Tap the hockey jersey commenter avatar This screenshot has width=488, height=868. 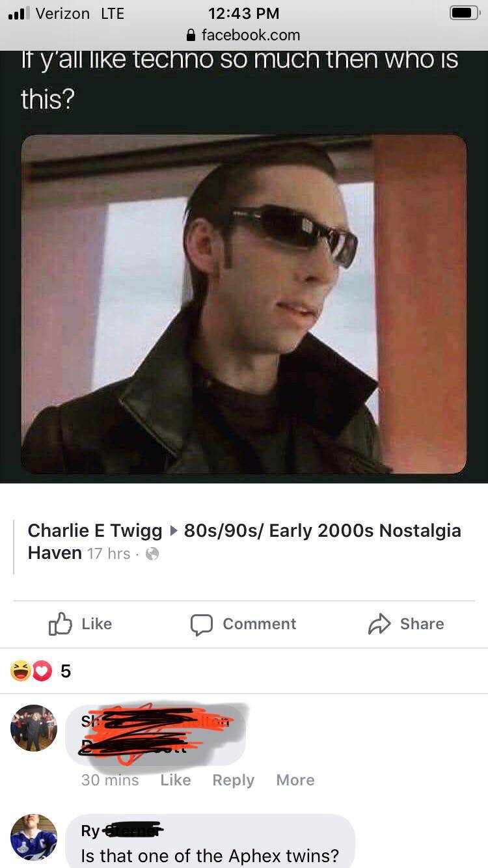(x=34, y=837)
